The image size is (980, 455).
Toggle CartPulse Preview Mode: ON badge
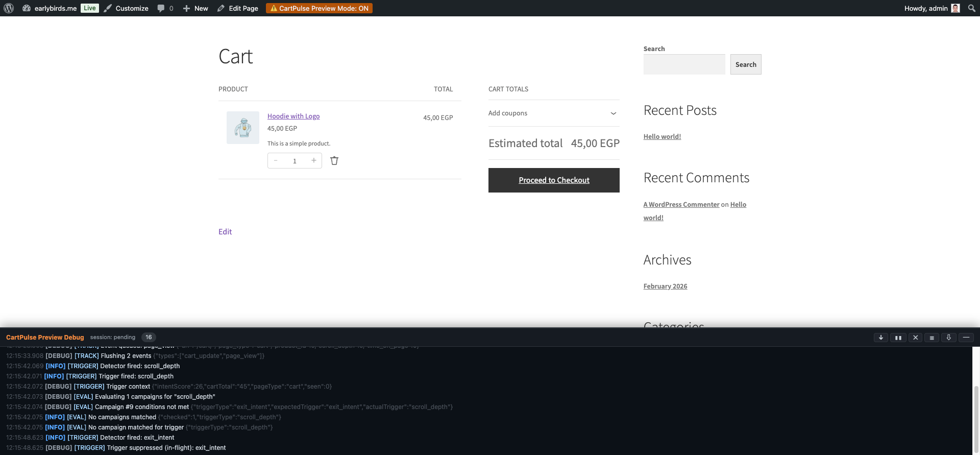pyautogui.click(x=319, y=8)
